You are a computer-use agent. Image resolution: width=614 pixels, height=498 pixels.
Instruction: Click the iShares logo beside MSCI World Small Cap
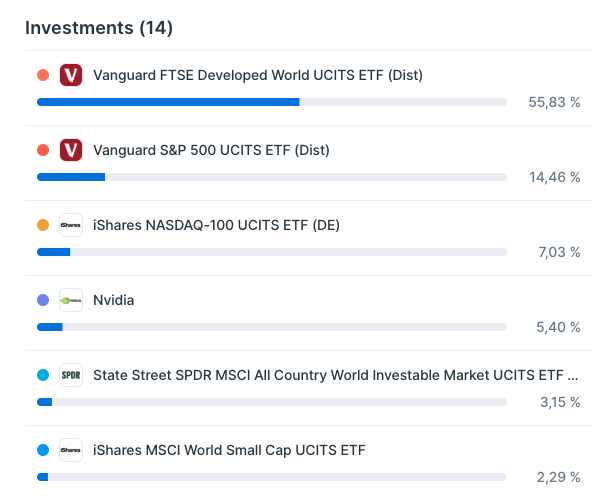pyautogui.click(x=71, y=450)
